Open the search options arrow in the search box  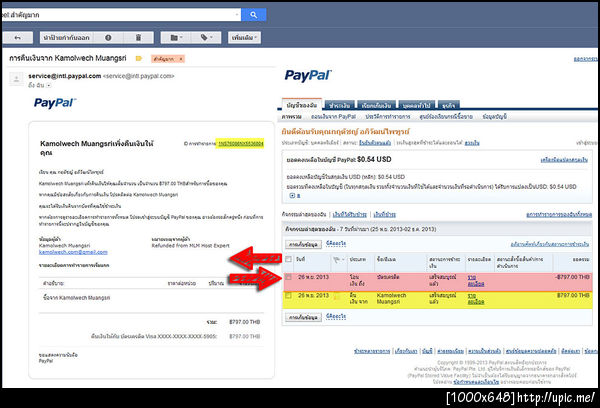pos(237,15)
